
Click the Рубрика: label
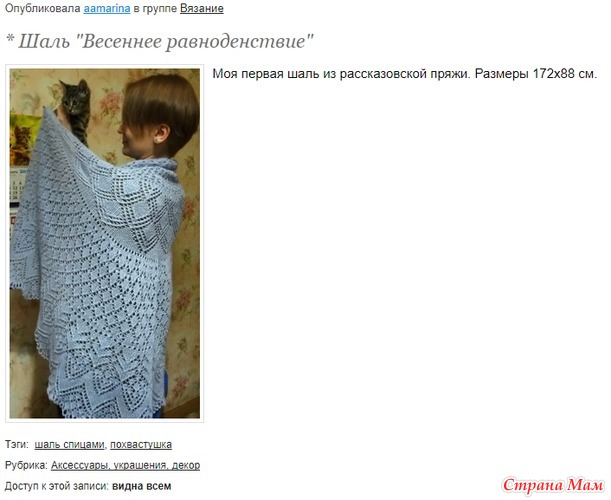pyautogui.click(x=26, y=465)
